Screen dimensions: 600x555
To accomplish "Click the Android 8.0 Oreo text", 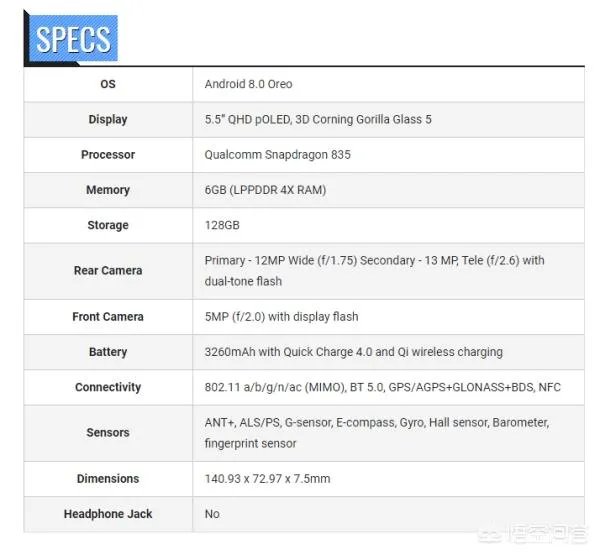I will pyautogui.click(x=248, y=84).
